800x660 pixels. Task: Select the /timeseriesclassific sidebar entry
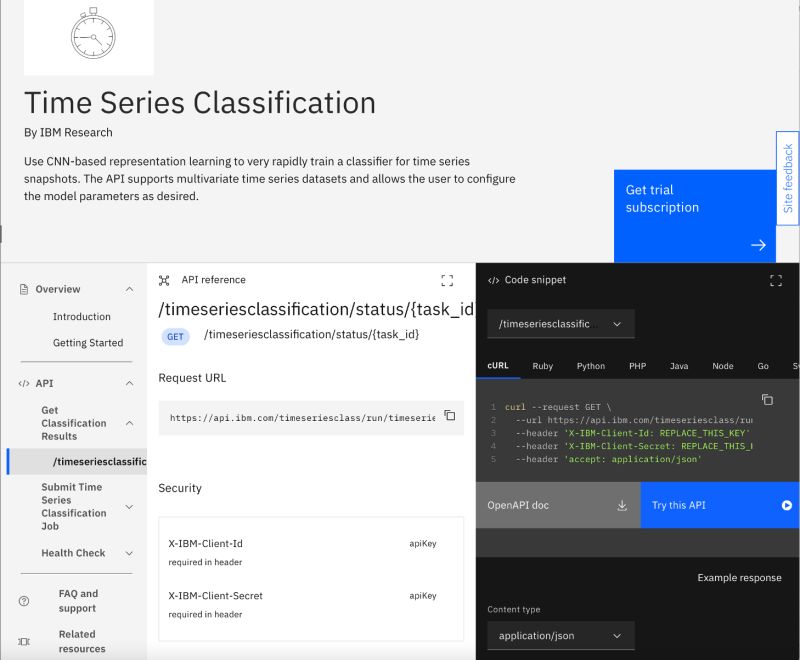(x=78, y=461)
